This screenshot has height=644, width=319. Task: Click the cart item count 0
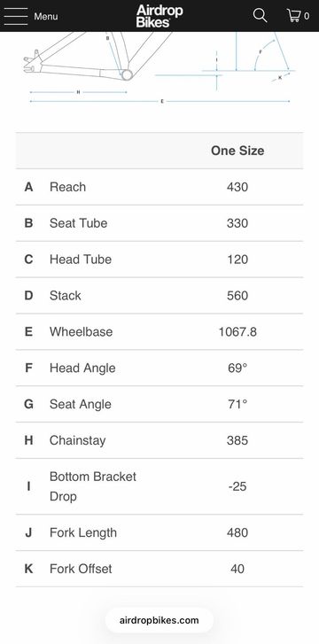(307, 17)
